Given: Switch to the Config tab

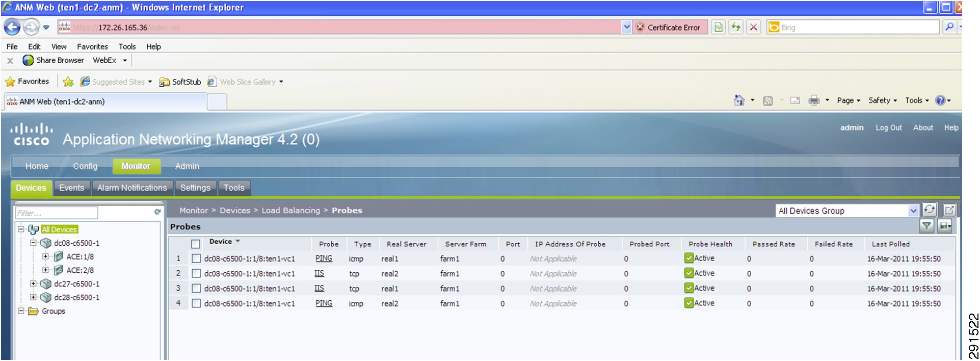Looking at the screenshot, I should (x=85, y=166).
